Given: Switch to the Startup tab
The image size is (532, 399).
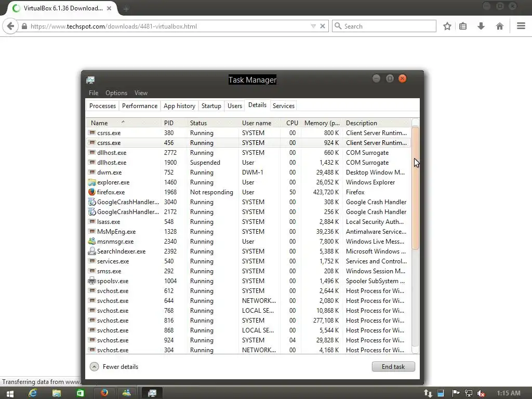Looking at the screenshot, I should coord(211,106).
